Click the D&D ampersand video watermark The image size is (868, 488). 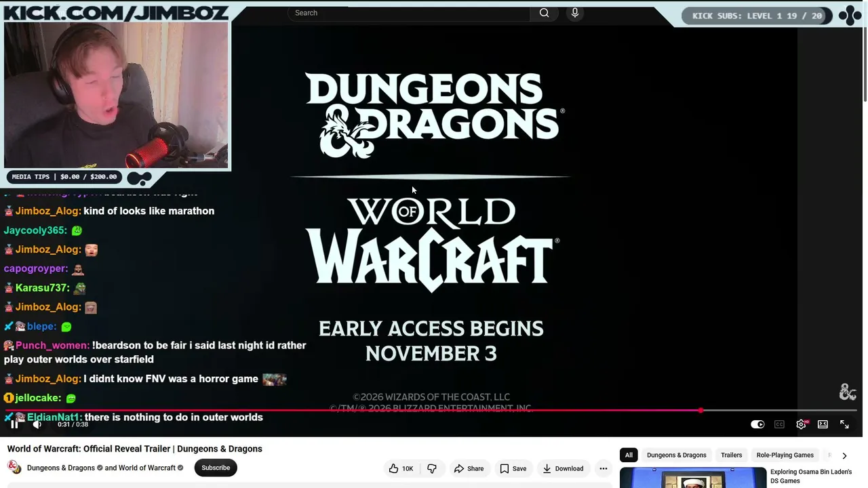tap(848, 392)
